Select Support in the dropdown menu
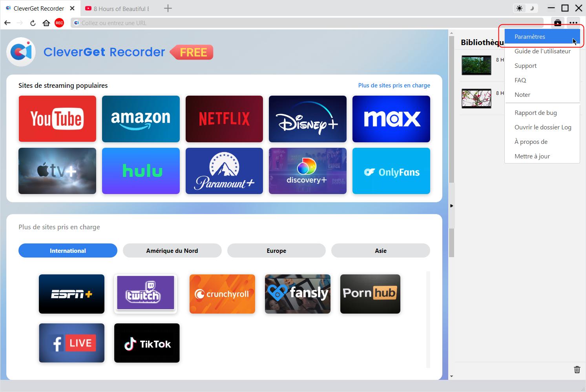 coord(542,65)
